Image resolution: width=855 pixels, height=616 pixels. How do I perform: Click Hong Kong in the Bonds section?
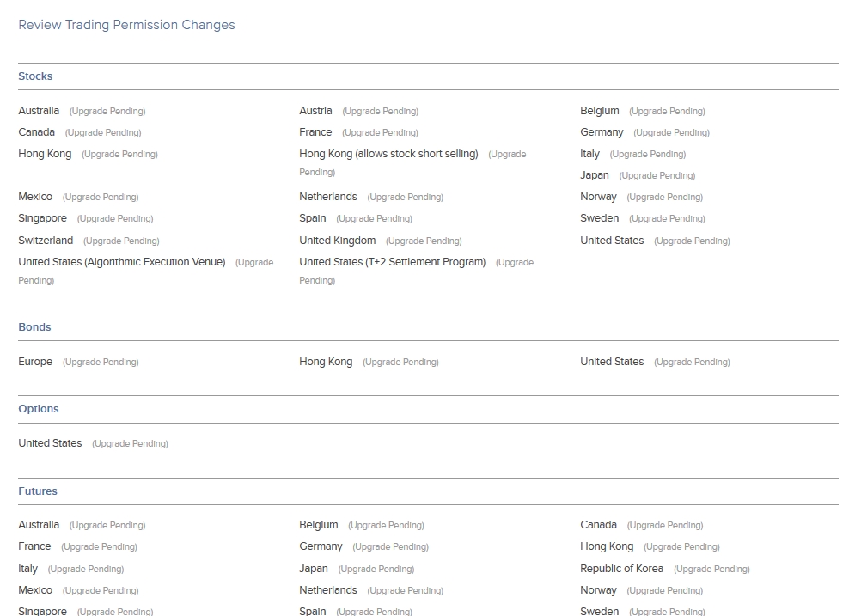point(326,362)
